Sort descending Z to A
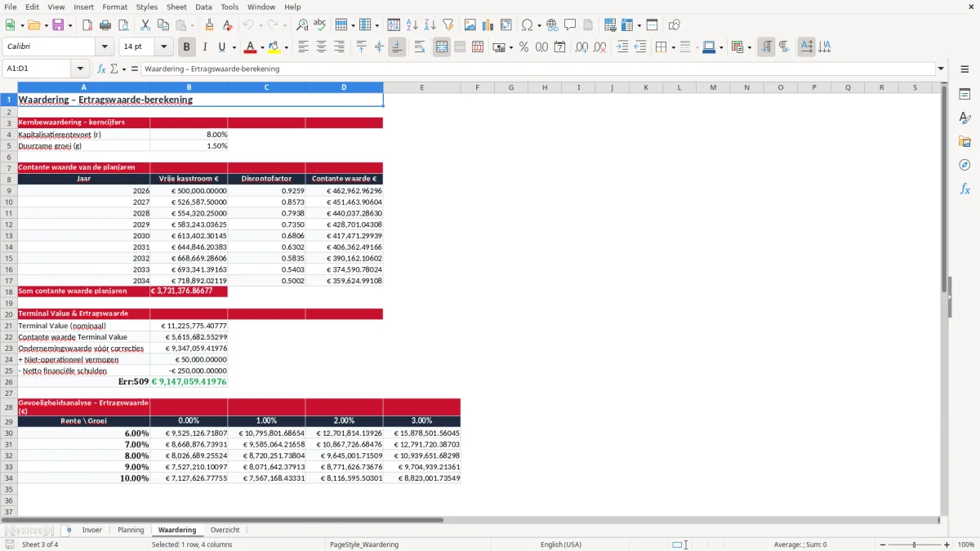Image resolution: width=980 pixels, height=551 pixels. tap(430, 25)
